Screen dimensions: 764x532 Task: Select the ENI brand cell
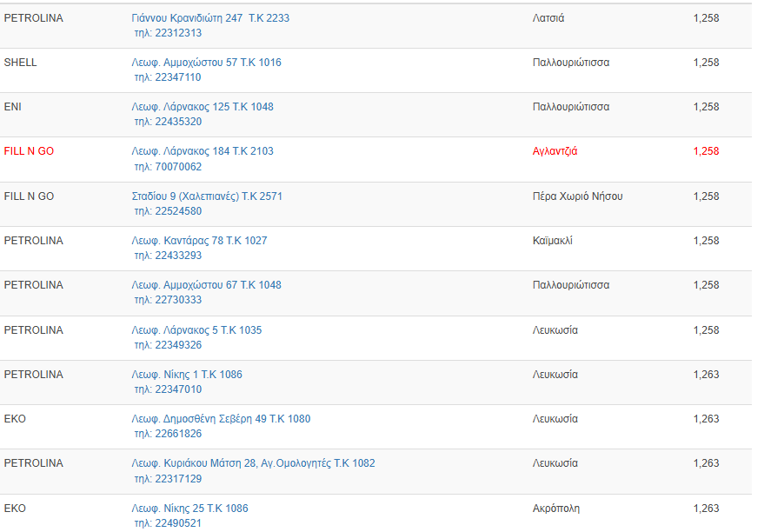click(x=13, y=107)
